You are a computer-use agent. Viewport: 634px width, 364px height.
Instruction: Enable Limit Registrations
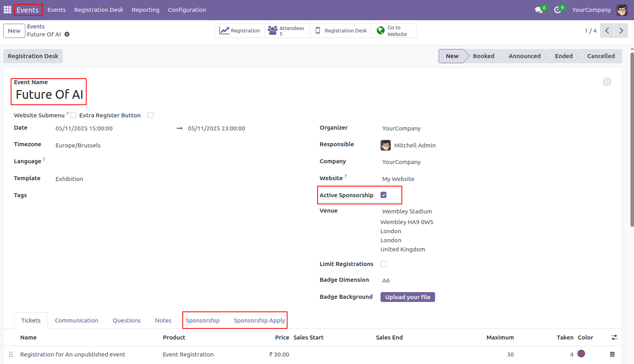(383, 264)
